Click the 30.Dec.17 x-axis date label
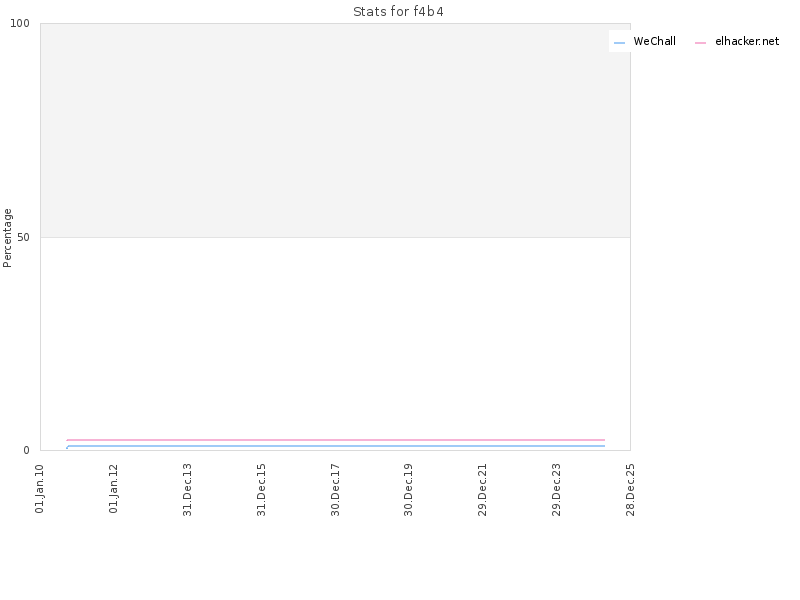Screen dimensions: 800x600 [335, 490]
